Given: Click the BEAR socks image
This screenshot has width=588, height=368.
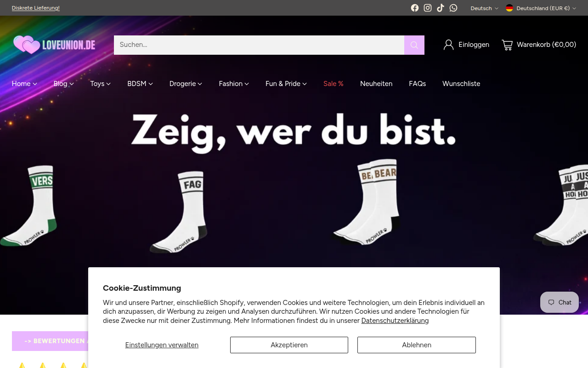Looking at the screenshot, I should (366, 202).
